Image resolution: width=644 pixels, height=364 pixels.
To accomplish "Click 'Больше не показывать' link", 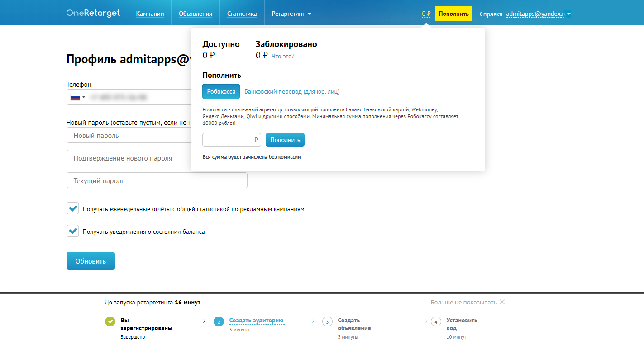I will click(463, 302).
